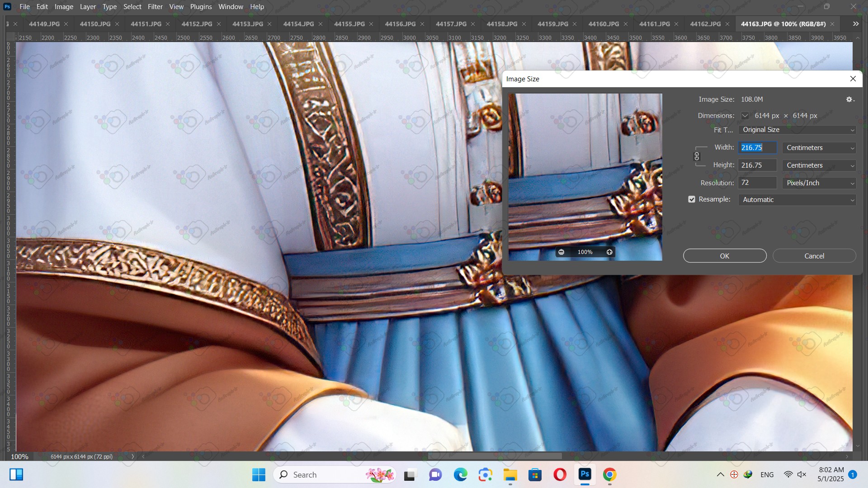868x488 pixels.
Task: Open the Windows Start menu
Action: (x=259, y=474)
